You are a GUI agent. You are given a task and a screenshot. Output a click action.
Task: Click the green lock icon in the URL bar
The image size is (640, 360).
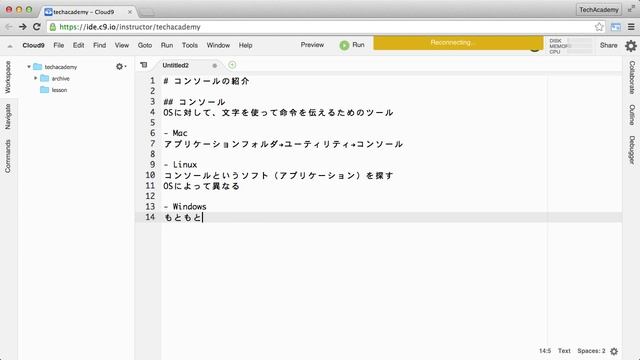pos(53,27)
